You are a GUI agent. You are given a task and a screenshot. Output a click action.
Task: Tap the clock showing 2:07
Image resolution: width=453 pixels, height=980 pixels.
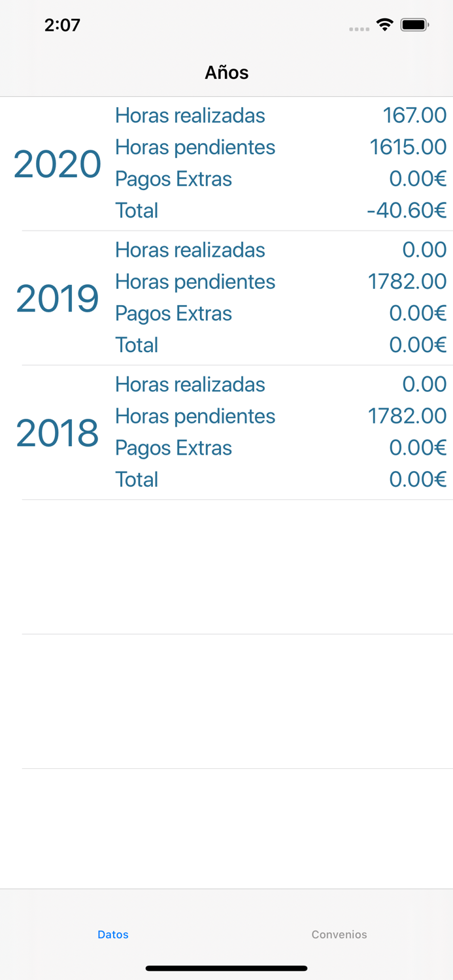coord(62,25)
